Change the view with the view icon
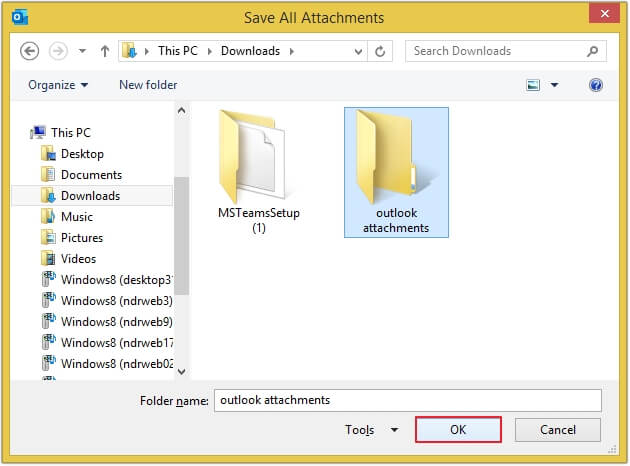 [533, 85]
